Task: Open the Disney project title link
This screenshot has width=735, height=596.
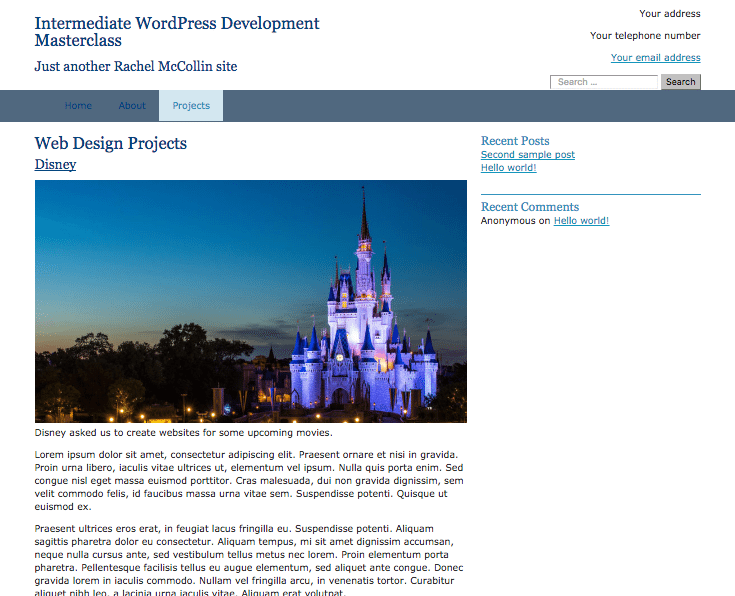Action: coord(55,165)
